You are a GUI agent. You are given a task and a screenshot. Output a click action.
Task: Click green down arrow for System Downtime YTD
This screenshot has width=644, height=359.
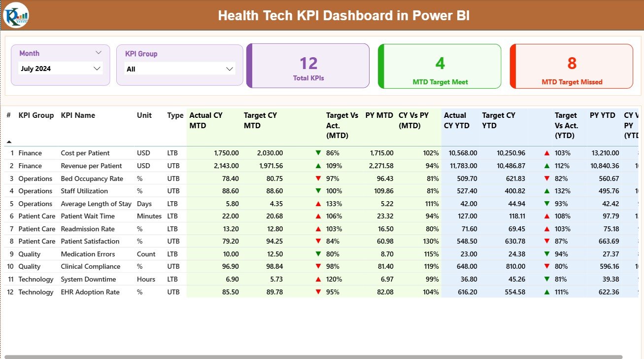click(x=547, y=279)
